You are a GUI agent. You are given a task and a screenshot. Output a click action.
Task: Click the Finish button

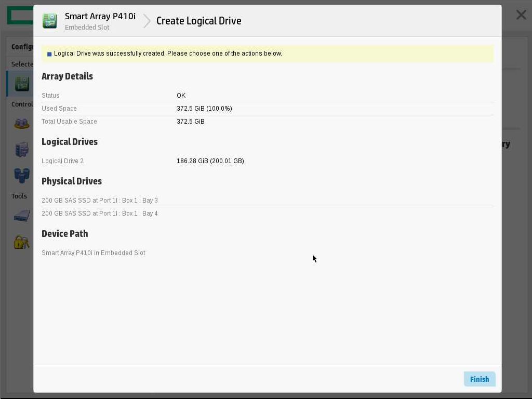point(480,379)
